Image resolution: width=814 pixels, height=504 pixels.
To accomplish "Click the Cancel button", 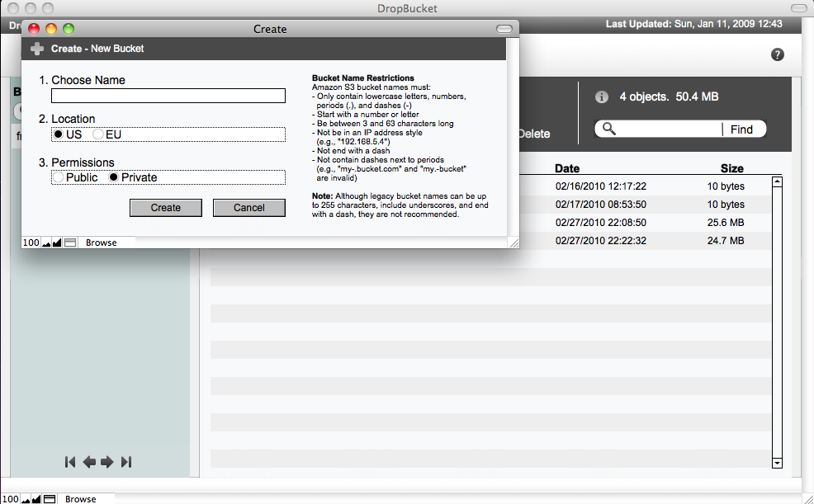I will [249, 207].
